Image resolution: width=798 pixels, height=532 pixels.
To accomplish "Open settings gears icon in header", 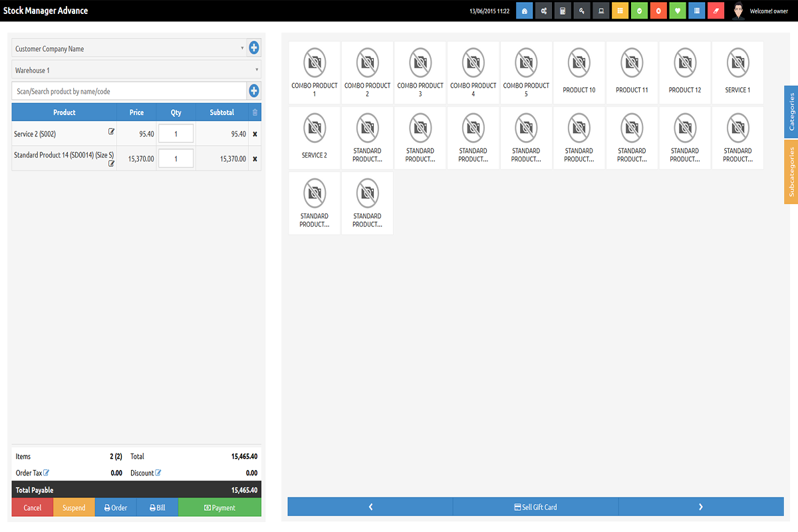I will [543, 11].
